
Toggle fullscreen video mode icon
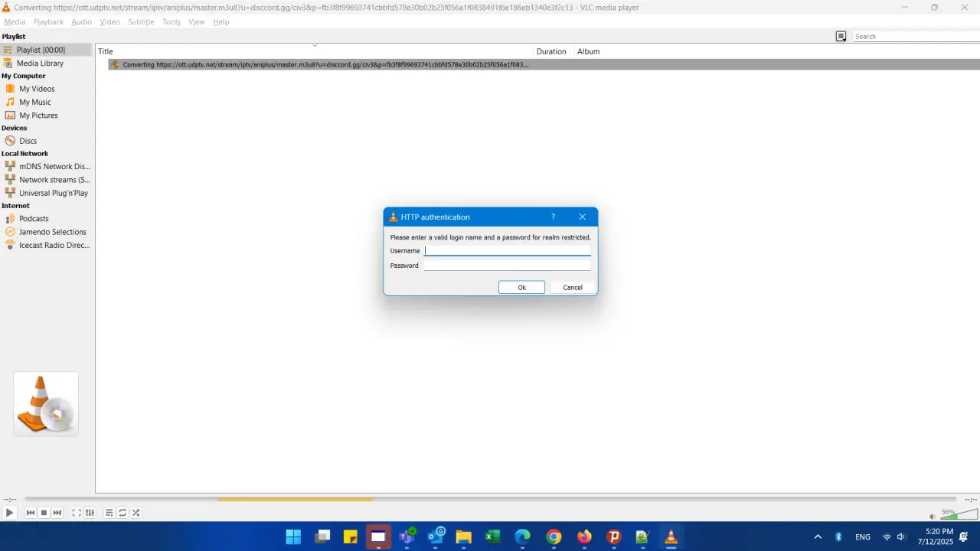tap(77, 513)
